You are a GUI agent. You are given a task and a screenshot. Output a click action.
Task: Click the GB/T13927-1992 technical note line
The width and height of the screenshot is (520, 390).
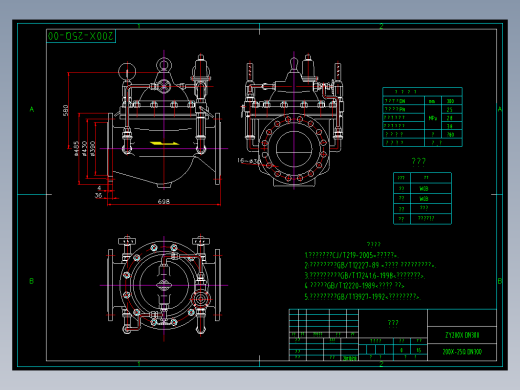click(362, 297)
